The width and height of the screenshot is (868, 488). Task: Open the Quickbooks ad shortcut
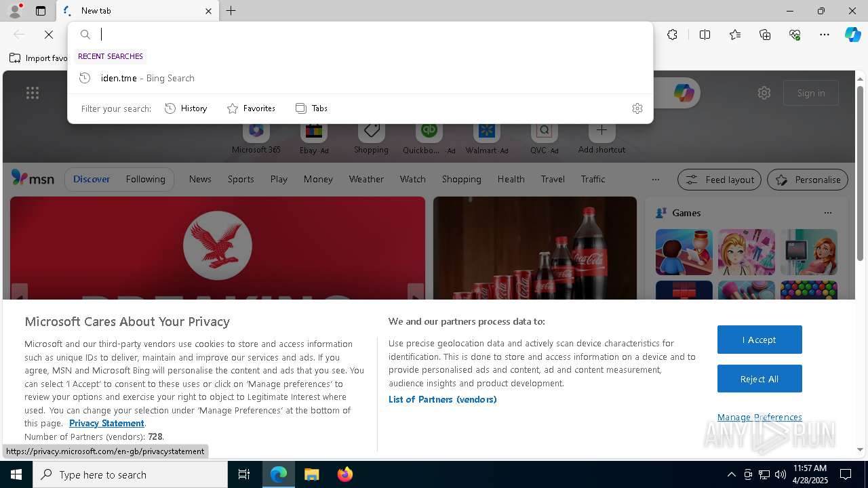coord(429,139)
